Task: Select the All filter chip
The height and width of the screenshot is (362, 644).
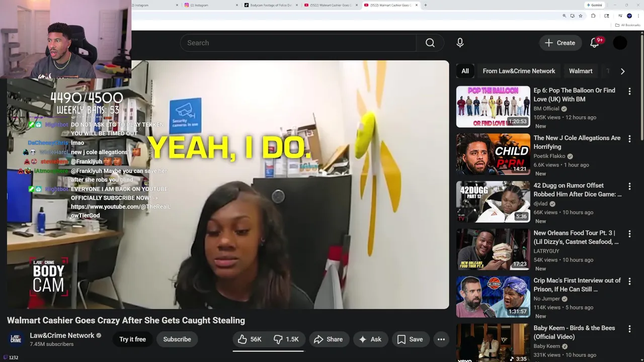Action: pyautogui.click(x=465, y=71)
